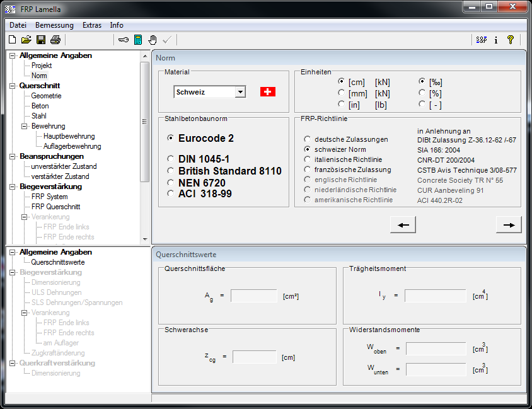
Task: Collapse the Bewehrung tree branch
Action: click(x=25, y=126)
